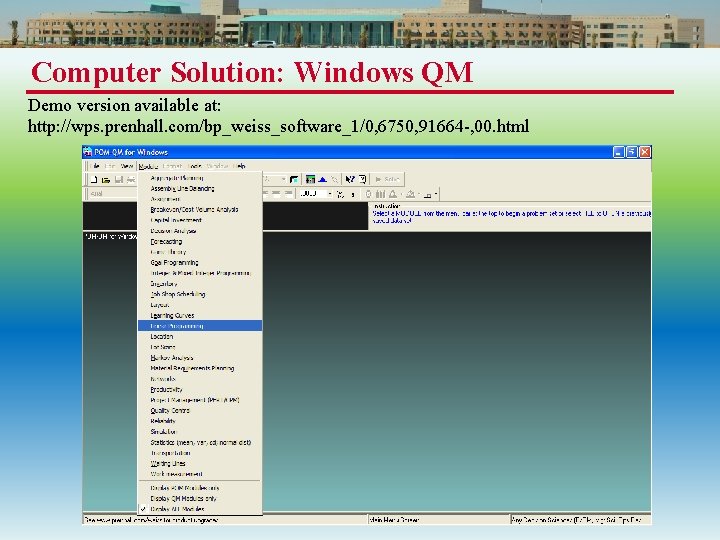Select Integer & Mixed Integer Programming

[x=200, y=273]
